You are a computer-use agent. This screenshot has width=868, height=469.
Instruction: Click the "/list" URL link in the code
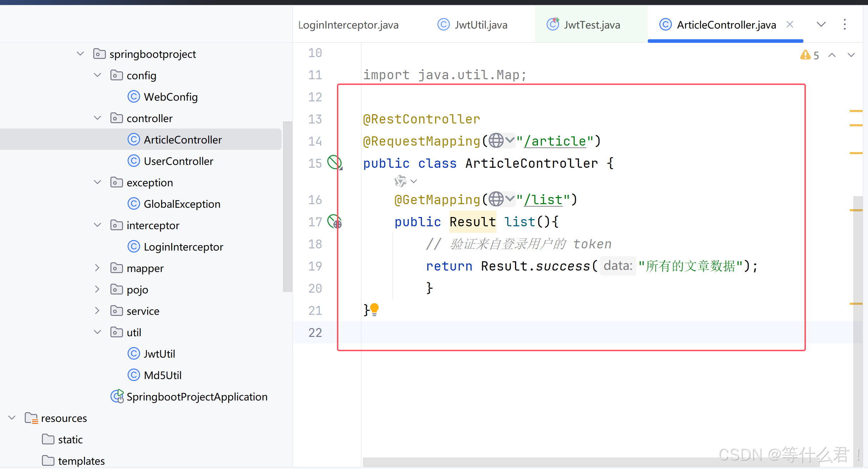click(543, 199)
